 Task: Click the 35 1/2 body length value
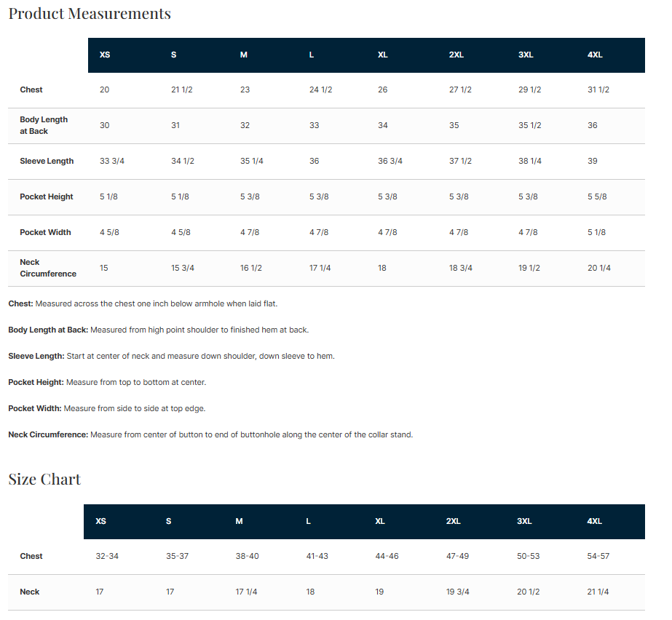[529, 126]
